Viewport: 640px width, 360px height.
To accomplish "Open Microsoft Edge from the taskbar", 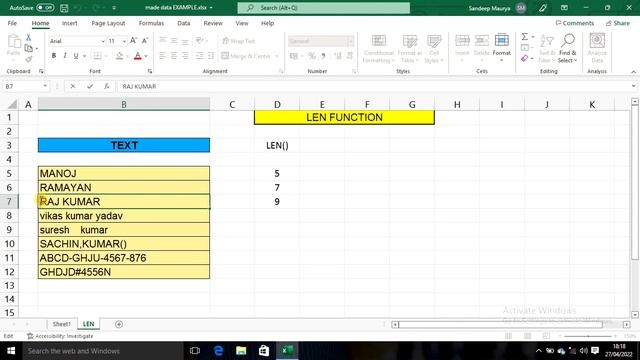I will pos(218,351).
